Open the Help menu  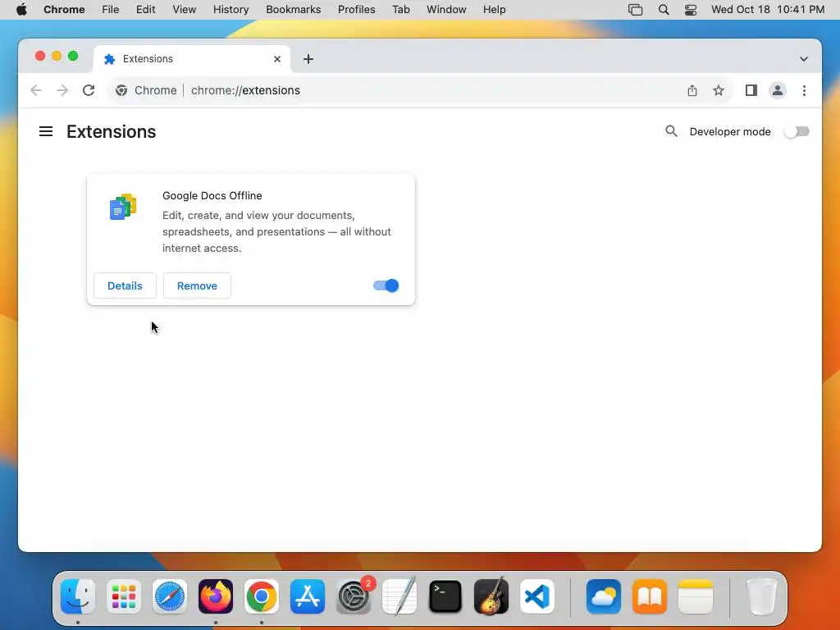[x=494, y=10]
